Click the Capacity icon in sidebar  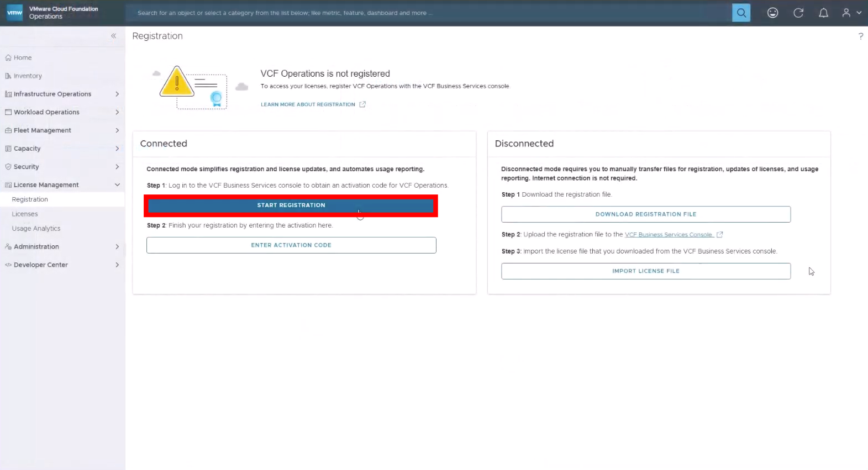8,149
